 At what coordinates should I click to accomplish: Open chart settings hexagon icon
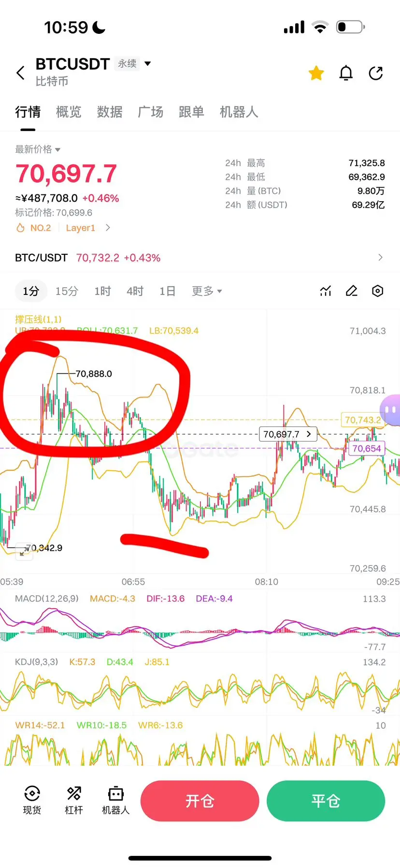tap(378, 291)
